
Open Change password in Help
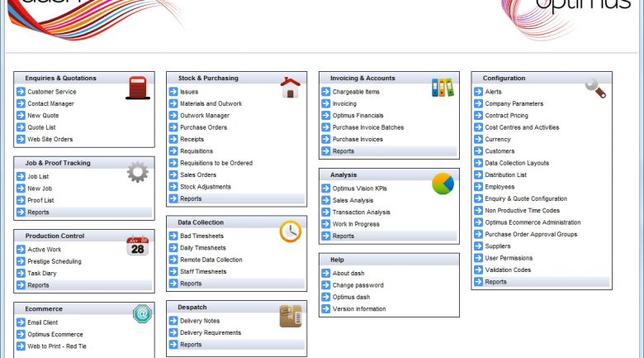tap(358, 285)
